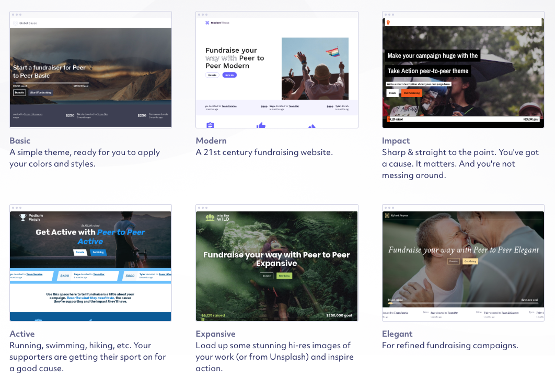
Task: Click 'Fundraise your way with Peer to Peer Expansive' headline
Action: tap(276, 259)
